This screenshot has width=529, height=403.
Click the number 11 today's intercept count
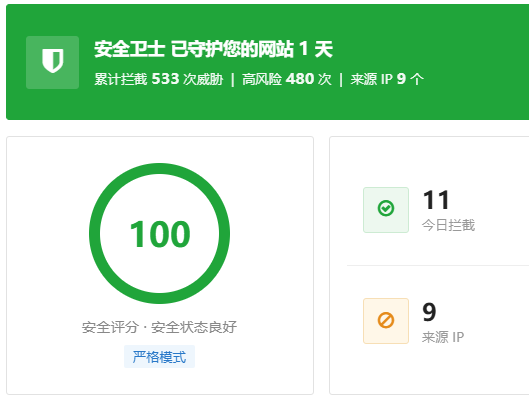436,200
